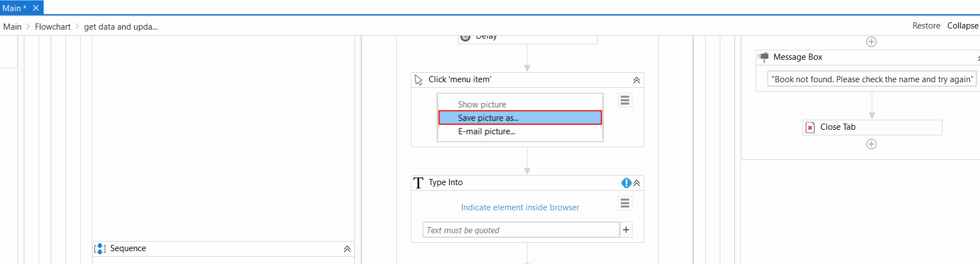980x264 pixels.
Task: Click the Type Into 'T' activity icon
Action: [x=419, y=183]
